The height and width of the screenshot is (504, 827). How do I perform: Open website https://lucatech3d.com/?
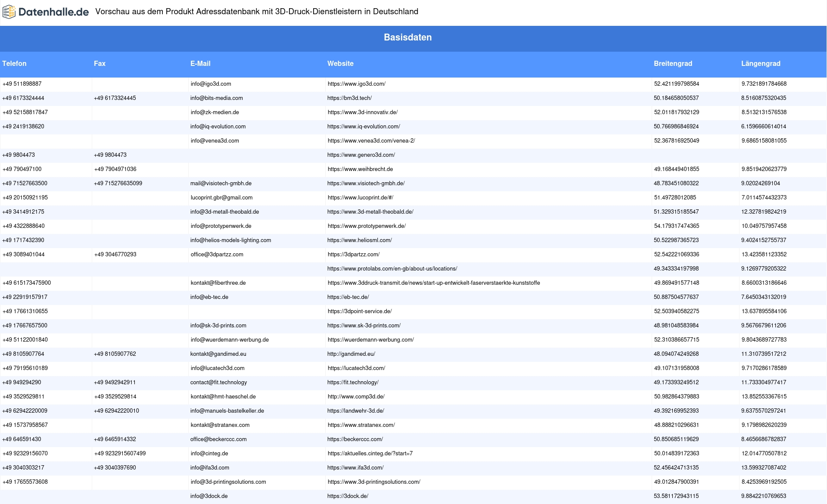pos(357,368)
